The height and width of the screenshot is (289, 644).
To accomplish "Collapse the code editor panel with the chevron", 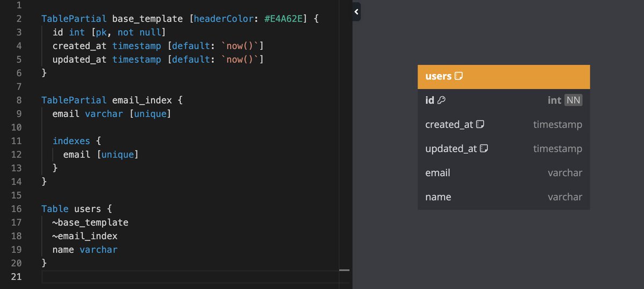I will pyautogui.click(x=356, y=11).
